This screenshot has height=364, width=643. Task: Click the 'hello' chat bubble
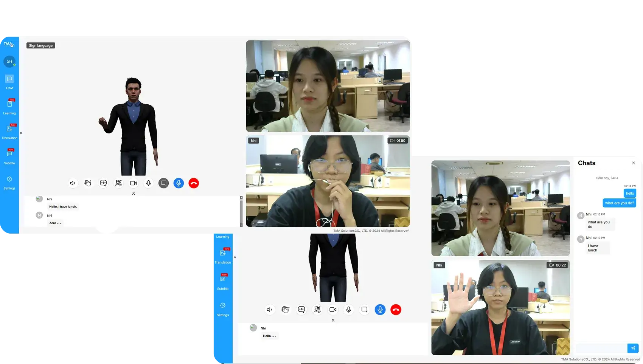coord(630,193)
